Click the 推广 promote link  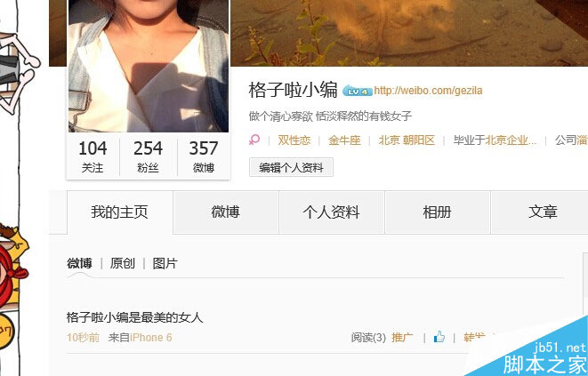[x=402, y=338]
